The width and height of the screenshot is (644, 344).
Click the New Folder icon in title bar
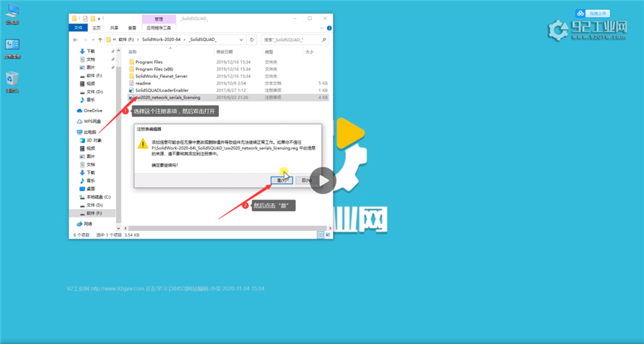click(93, 19)
